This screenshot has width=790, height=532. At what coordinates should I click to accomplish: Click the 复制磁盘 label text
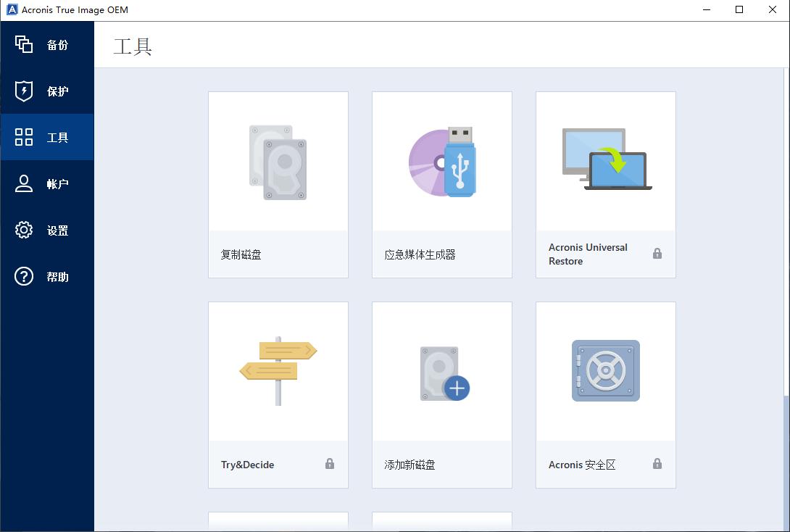[241, 254]
